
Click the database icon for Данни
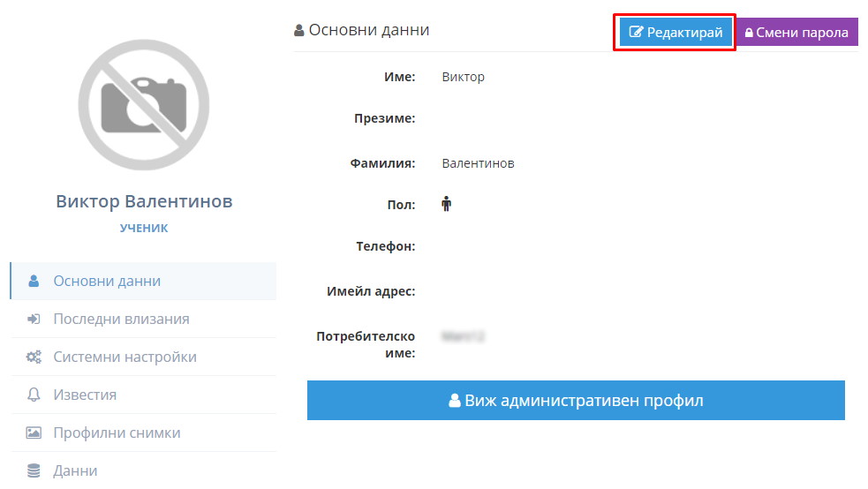(x=34, y=470)
